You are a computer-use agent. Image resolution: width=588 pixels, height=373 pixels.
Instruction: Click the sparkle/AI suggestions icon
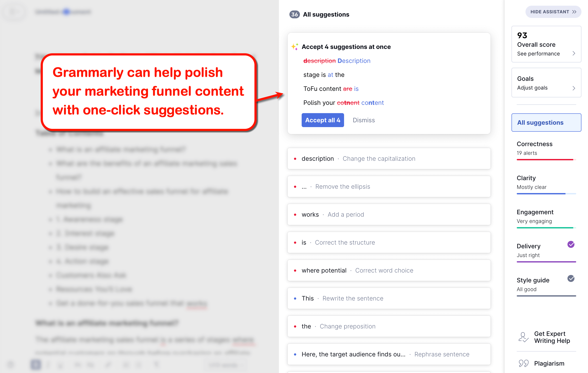[295, 46]
